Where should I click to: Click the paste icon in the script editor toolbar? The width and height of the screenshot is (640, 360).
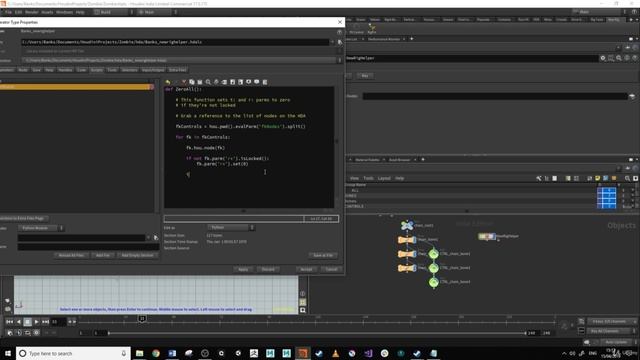point(200,82)
